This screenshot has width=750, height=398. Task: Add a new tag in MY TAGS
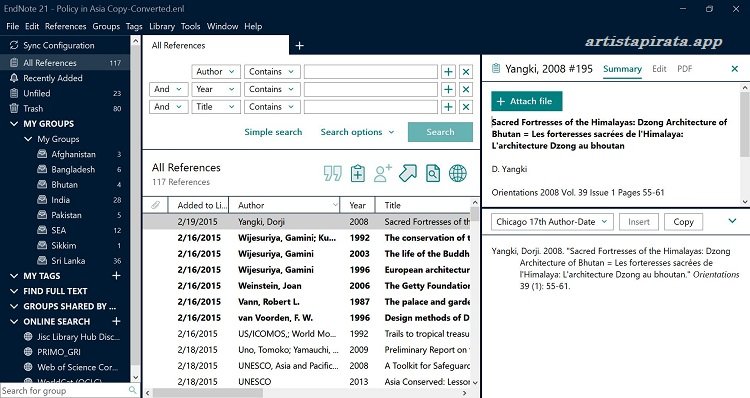pyautogui.click(x=116, y=276)
